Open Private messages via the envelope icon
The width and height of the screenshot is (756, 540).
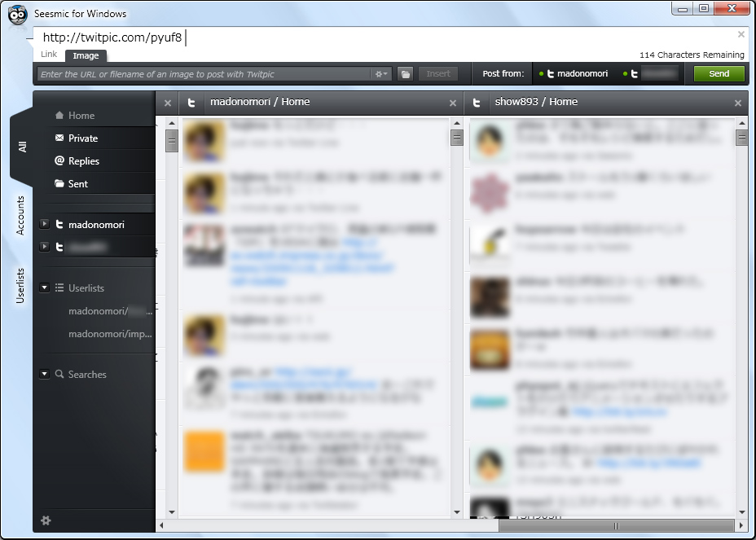point(59,138)
